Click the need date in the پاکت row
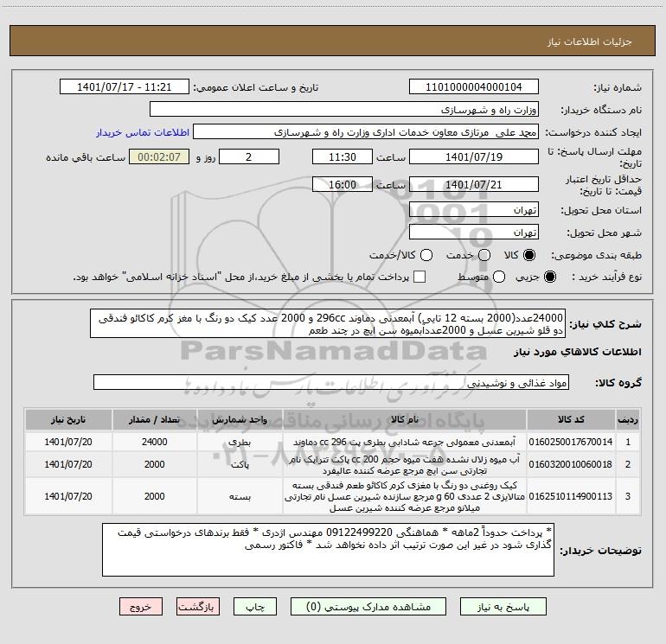The width and height of the screenshot is (666, 644). 68,464
